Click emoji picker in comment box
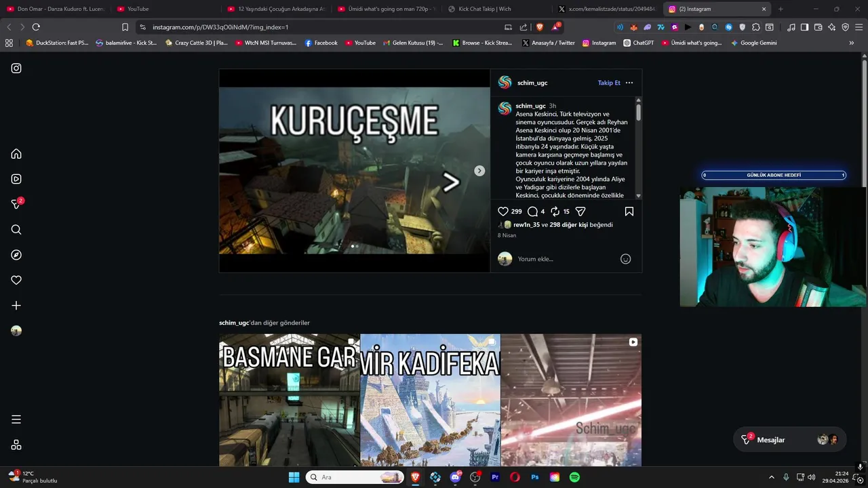Viewport: 868px width, 488px height. (x=626, y=259)
